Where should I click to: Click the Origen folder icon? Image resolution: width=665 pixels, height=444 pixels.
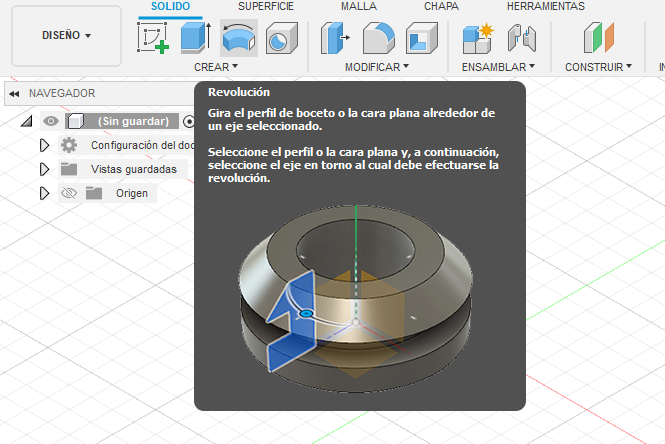[94, 193]
